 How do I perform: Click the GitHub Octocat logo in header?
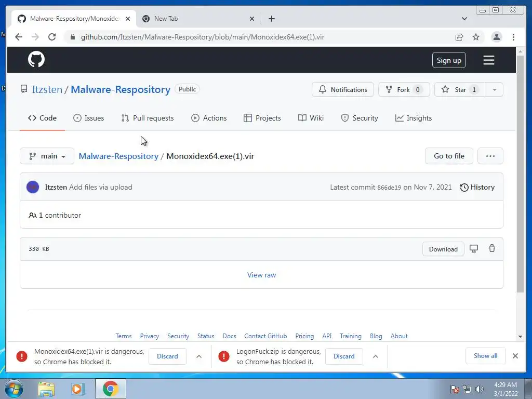[36, 60]
